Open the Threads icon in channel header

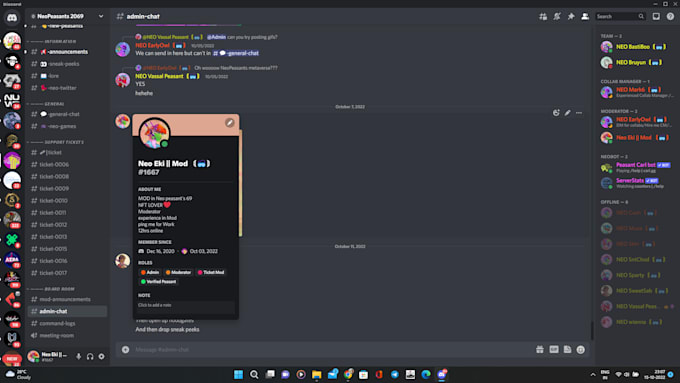pos(543,16)
